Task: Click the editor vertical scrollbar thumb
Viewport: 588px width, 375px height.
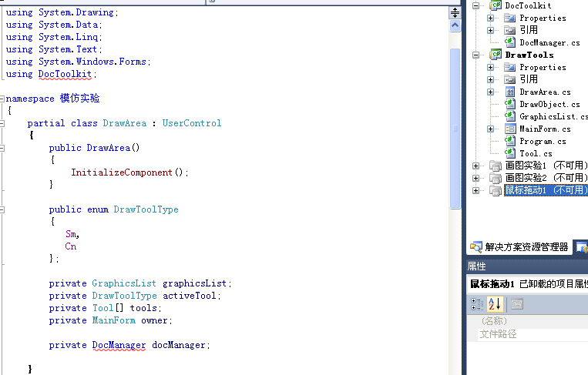Action: (x=455, y=129)
